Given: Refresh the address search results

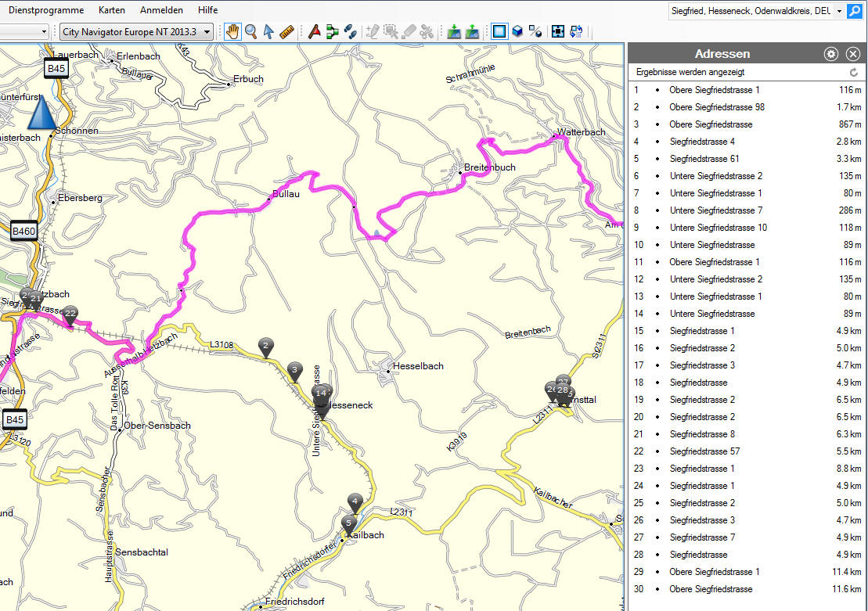Looking at the screenshot, I should [854, 72].
